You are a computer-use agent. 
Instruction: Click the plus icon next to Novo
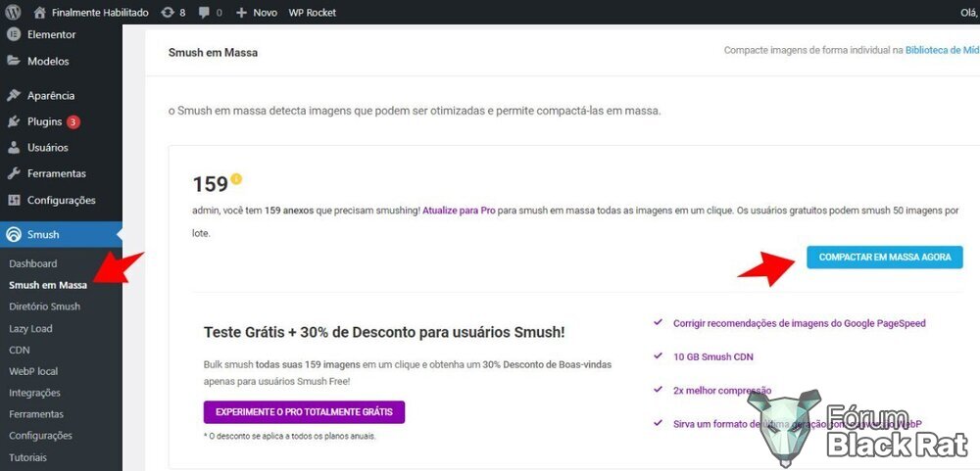[x=241, y=13]
